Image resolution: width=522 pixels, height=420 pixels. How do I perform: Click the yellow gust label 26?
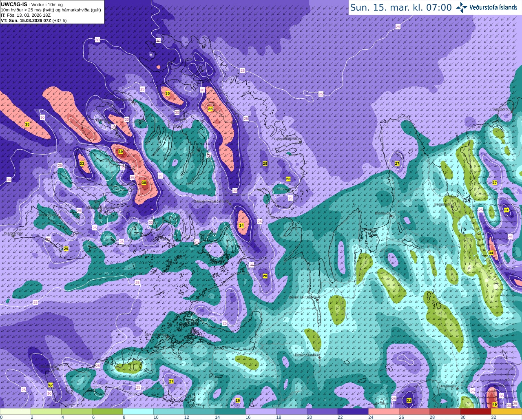coord(238,400)
